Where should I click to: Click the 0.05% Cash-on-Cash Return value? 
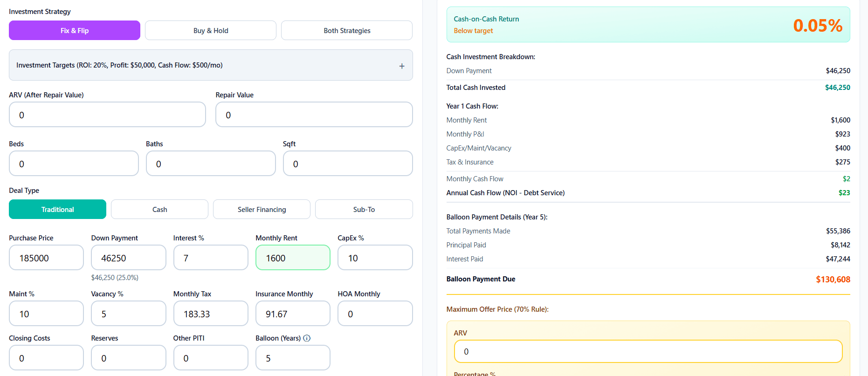pyautogui.click(x=818, y=25)
